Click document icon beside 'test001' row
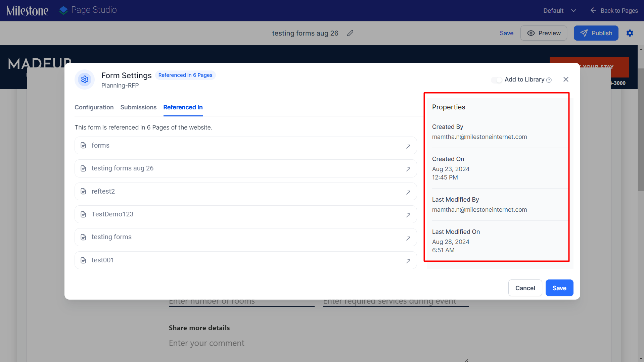 83,260
